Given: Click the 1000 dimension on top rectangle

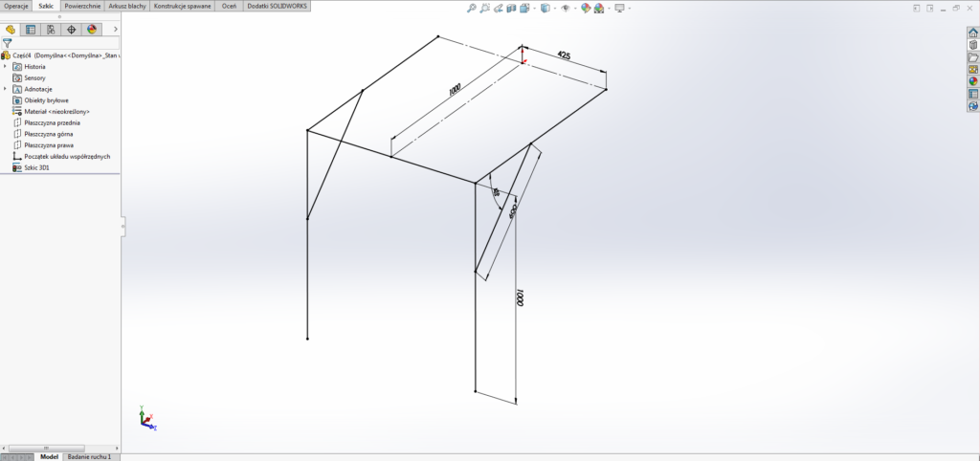Looking at the screenshot, I should 455,90.
